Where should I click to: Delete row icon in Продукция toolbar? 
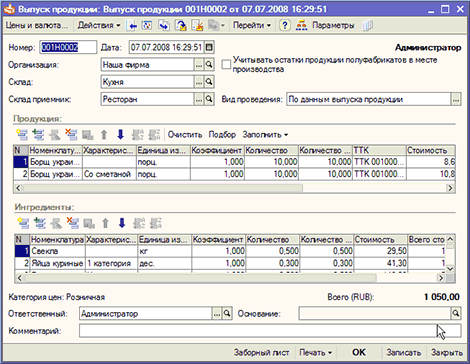tap(71, 135)
